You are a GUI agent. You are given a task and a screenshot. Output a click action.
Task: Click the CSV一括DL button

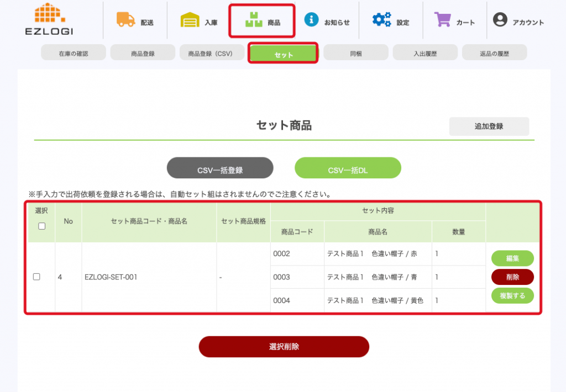click(x=348, y=168)
